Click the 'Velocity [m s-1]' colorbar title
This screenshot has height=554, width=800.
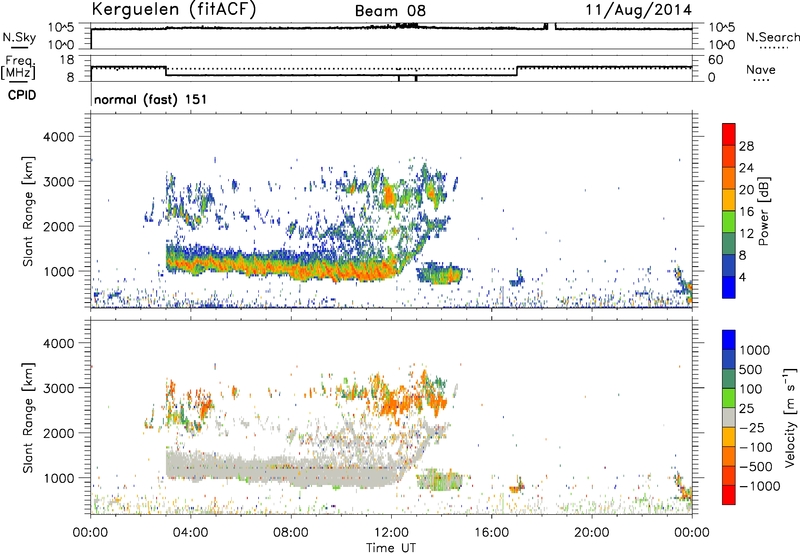790,418
